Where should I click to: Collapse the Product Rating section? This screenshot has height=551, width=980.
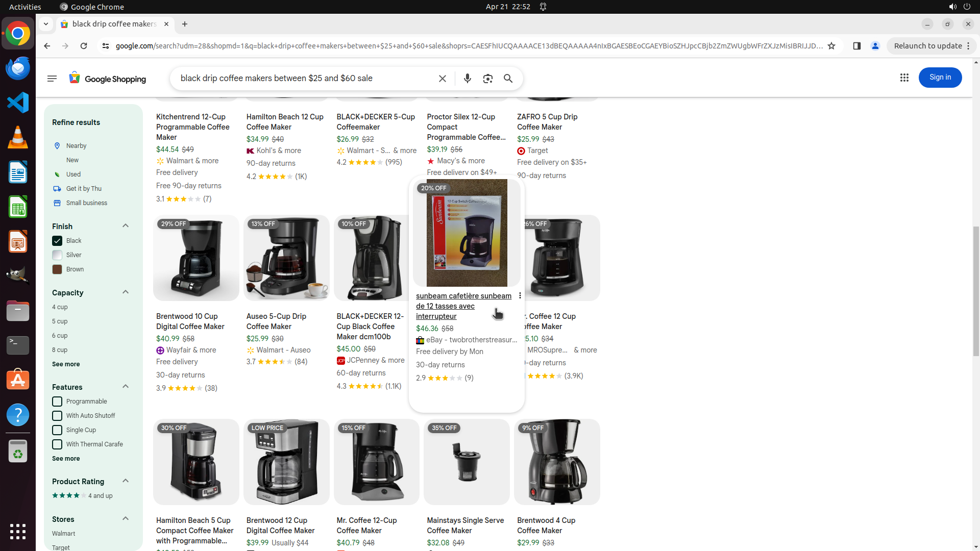point(126,481)
